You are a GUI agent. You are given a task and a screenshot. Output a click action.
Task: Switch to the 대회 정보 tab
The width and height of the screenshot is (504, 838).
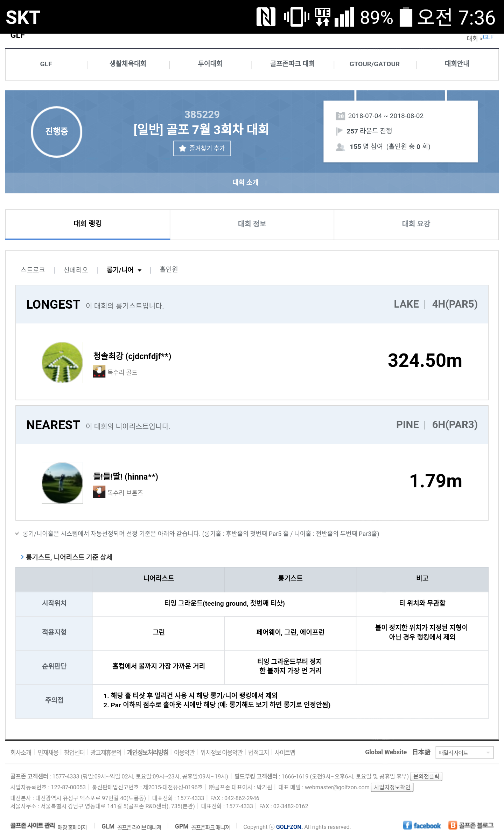(x=252, y=224)
